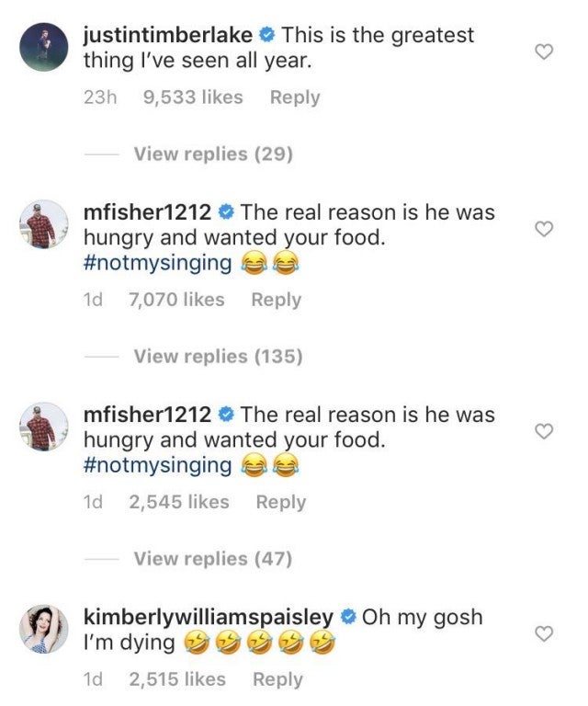Screen dimensions: 588x706
Task: Open justintimberlake's profile picture
Action: pyautogui.click(x=42, y=45)
